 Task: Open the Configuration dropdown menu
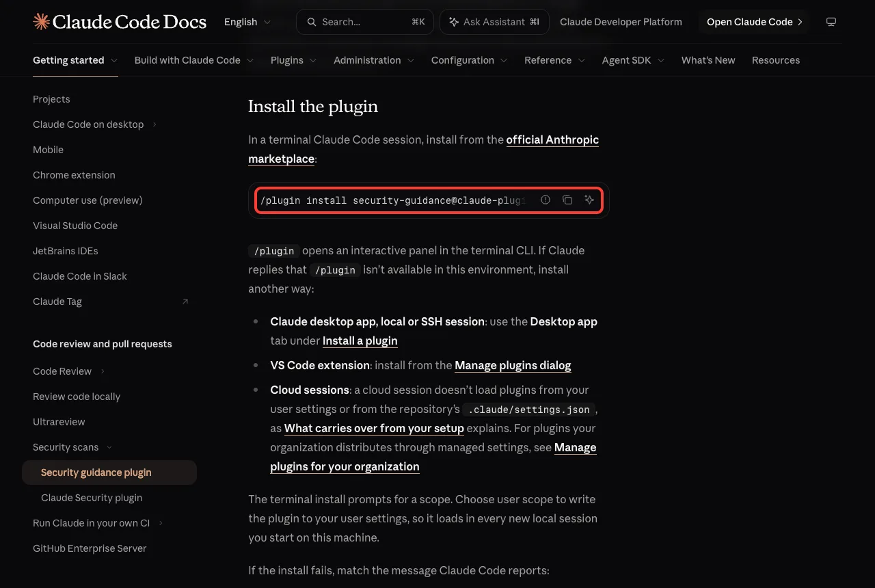[x=470, y=60]
